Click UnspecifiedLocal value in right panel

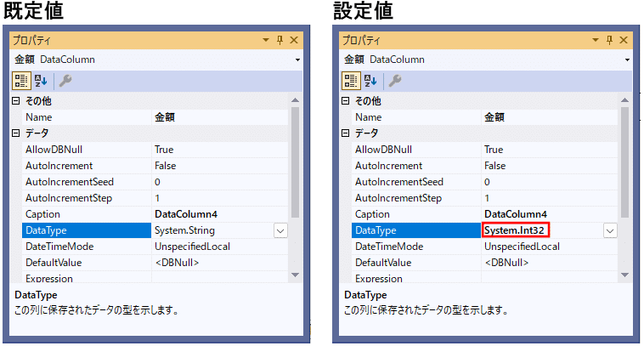522,247
